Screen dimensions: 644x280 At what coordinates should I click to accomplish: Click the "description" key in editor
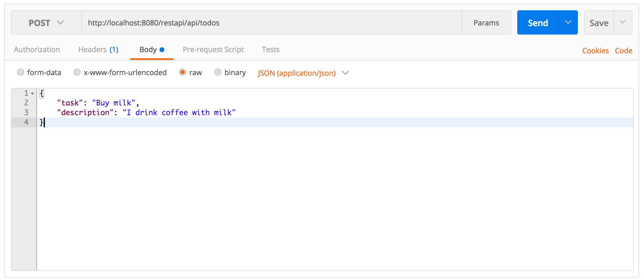tap(85, 112)
